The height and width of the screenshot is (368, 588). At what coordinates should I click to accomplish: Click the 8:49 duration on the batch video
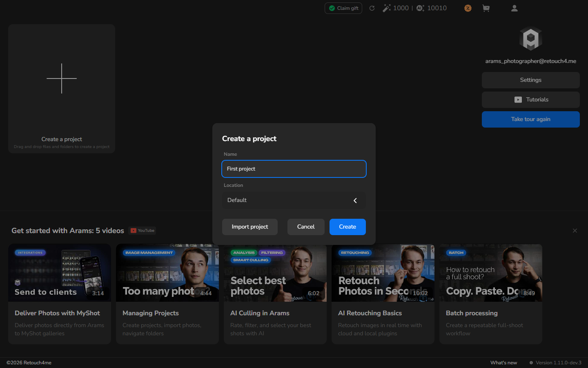529,293
